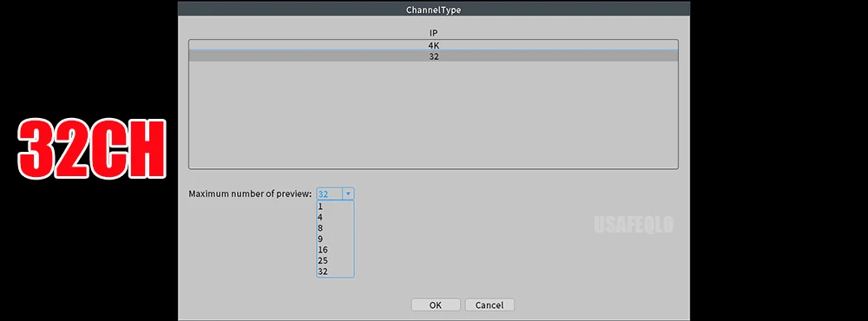Open the Maximum number of preview dropdown arrow
The image size is (868, 321).
(348, 194)
